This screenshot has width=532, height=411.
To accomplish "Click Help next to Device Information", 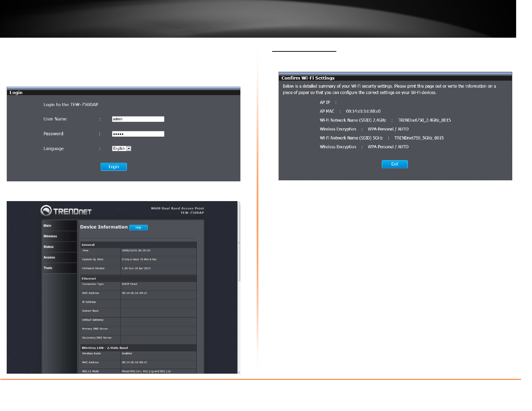I will tap(138, 228).
